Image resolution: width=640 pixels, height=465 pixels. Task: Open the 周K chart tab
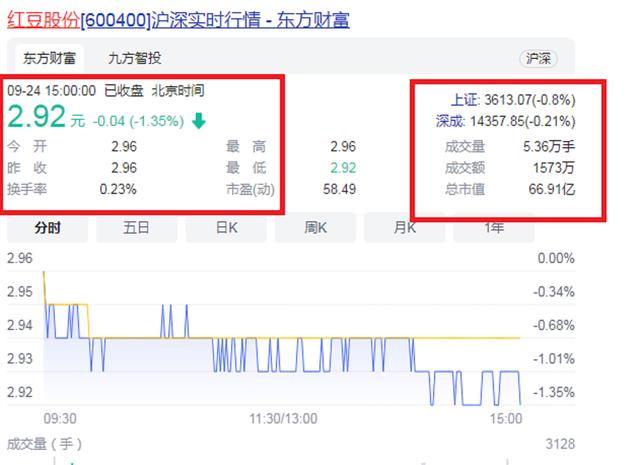[316, 228]
